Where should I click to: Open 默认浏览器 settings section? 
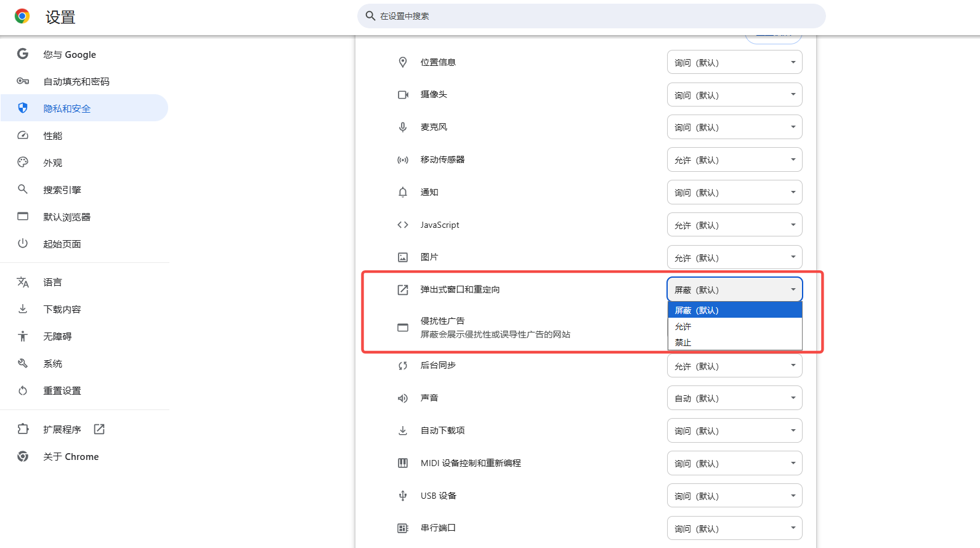[84, 217]
